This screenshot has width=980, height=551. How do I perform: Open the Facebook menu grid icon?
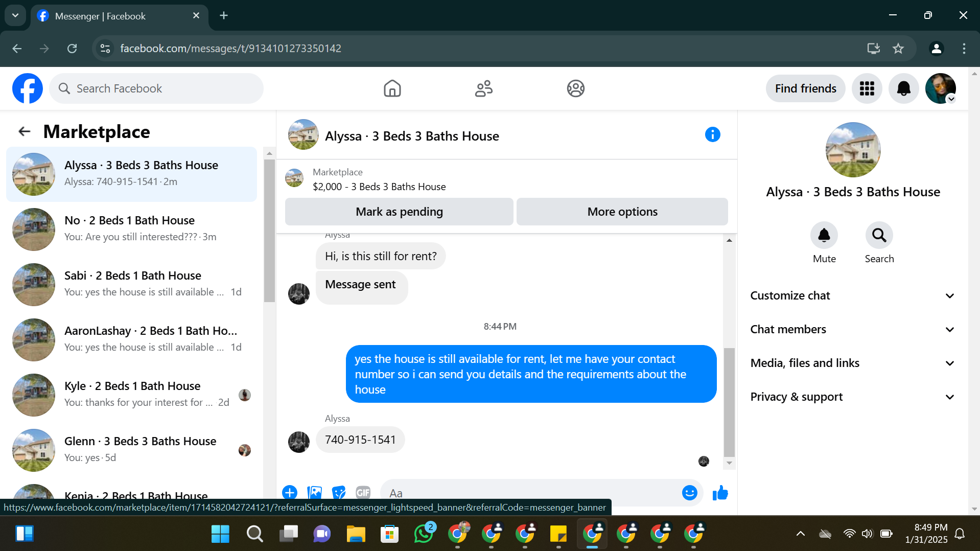click(867, 88)
